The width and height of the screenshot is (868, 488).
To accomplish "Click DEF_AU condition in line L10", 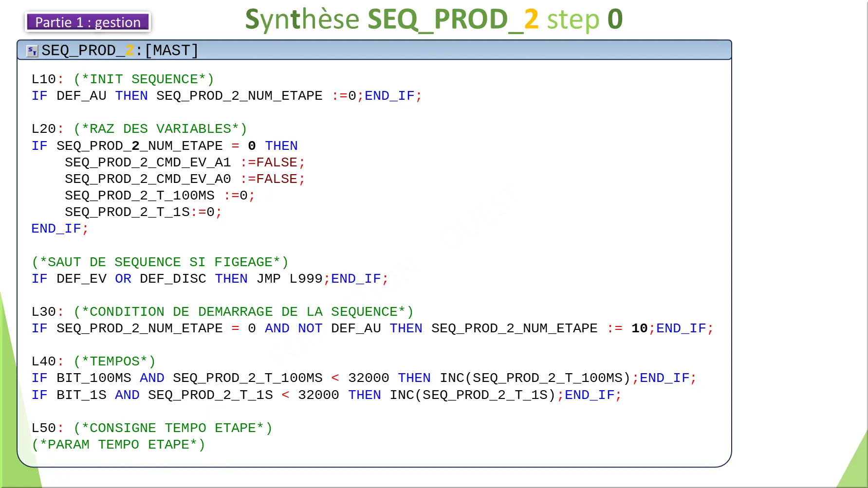I will [x=82, y=95].
